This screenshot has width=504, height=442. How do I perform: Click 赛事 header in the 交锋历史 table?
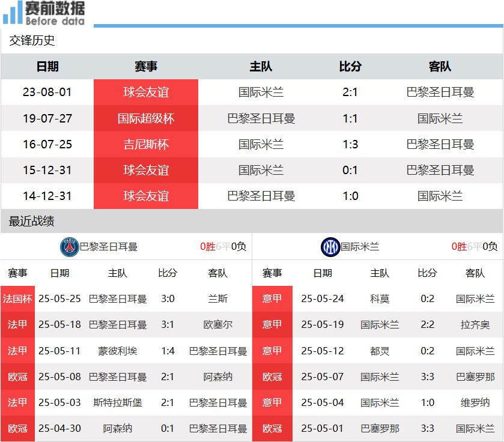coord(146,67)
